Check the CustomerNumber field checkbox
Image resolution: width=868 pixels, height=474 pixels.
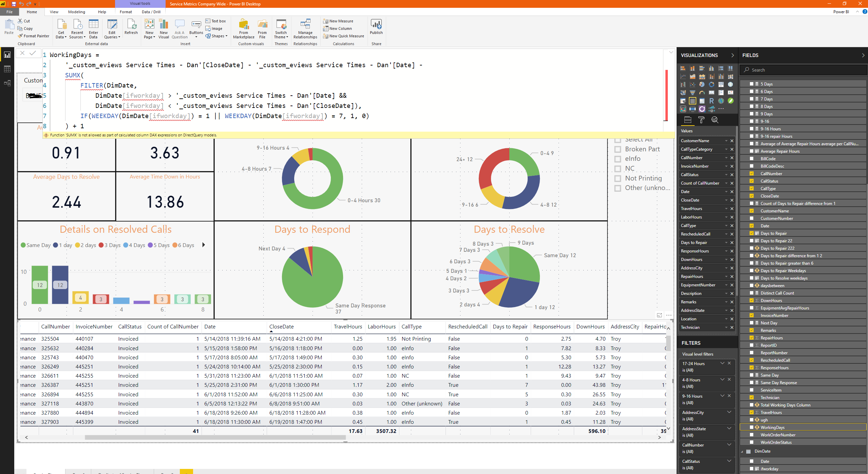coord(752,218)
